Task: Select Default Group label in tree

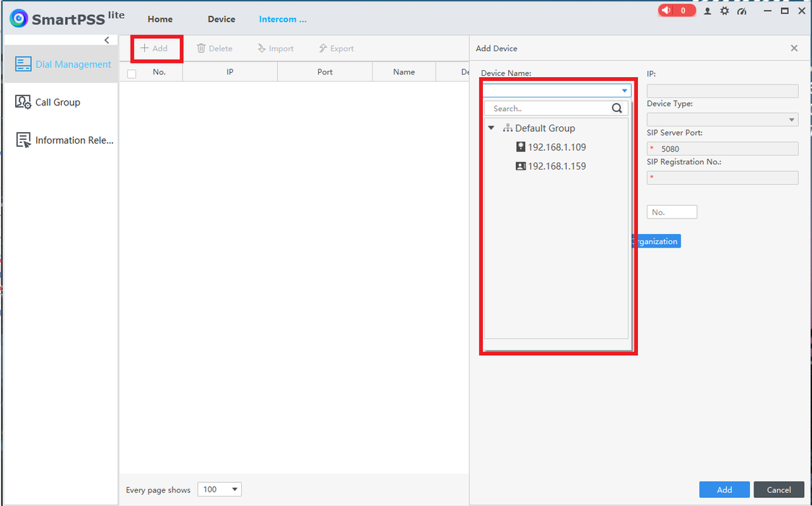Action: (x=545, y=128)
